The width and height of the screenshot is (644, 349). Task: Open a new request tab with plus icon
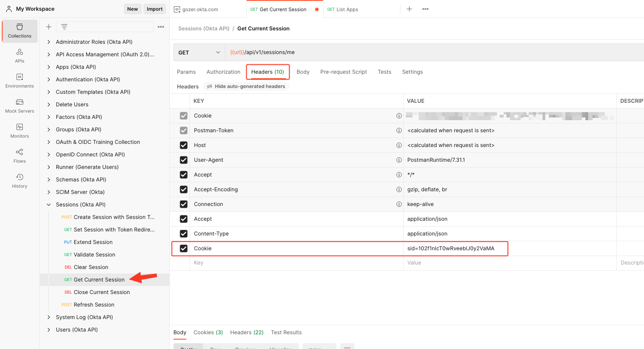click(409, 9)
